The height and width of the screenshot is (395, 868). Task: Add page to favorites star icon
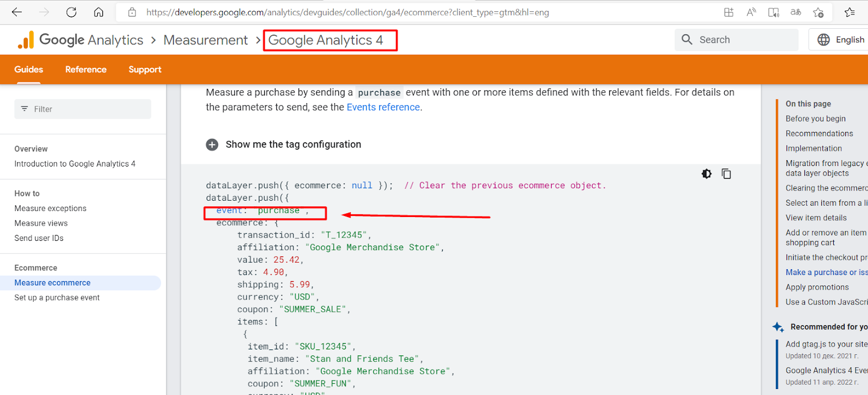click(x=819, y=12)
